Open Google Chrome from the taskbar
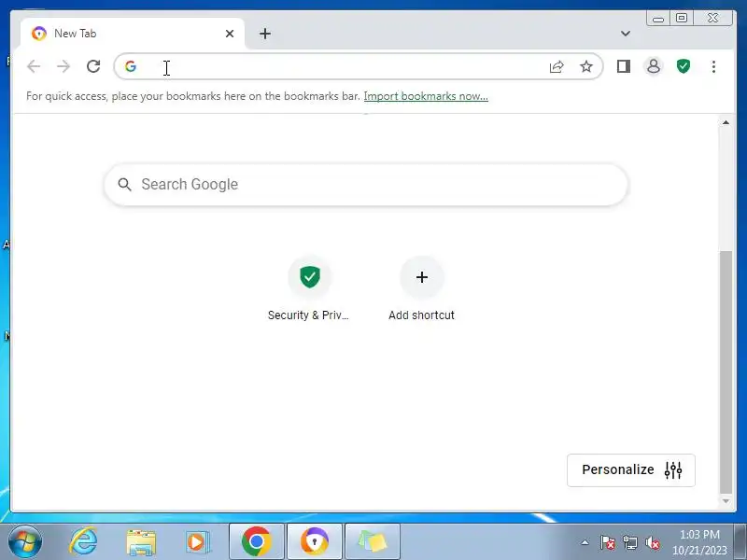 (x=256, y=541)
